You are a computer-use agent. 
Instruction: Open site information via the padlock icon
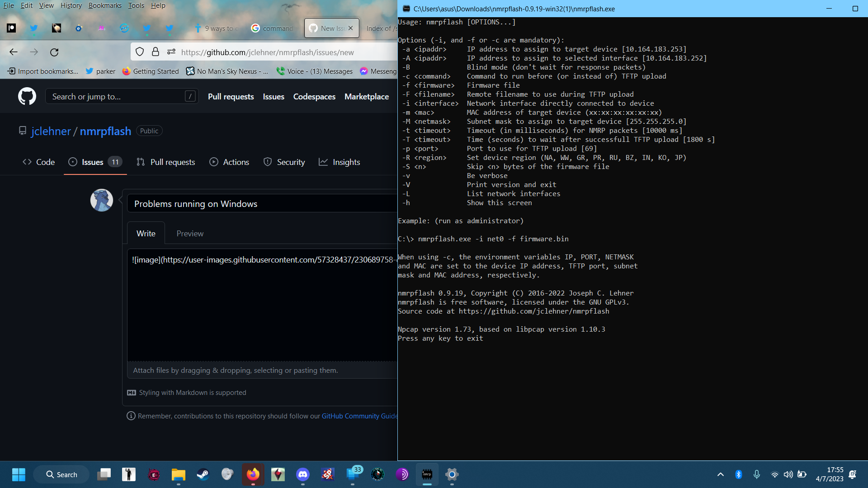156,52
